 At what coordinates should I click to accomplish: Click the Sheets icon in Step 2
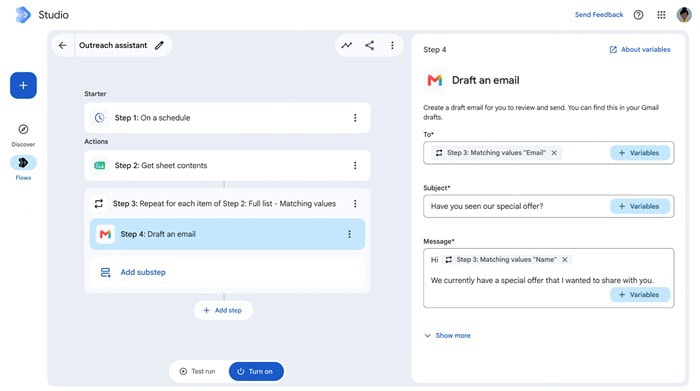(100, 166)
